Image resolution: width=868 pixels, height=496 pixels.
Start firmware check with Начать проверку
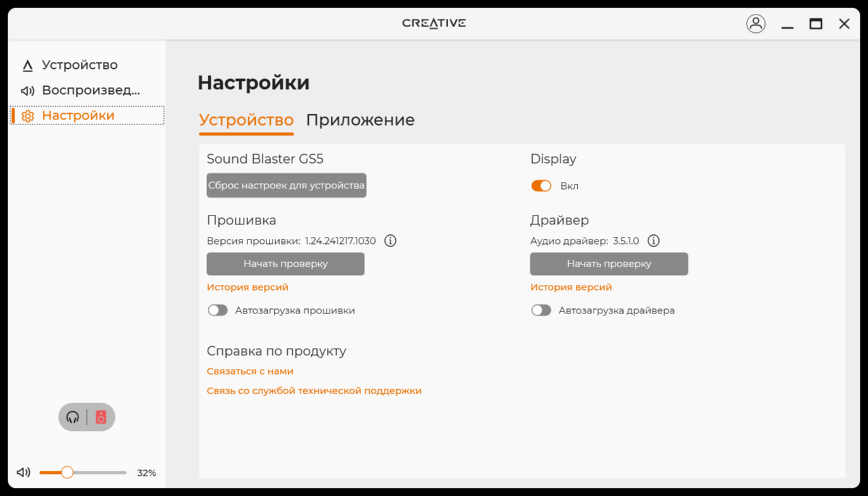pos(285,264)
